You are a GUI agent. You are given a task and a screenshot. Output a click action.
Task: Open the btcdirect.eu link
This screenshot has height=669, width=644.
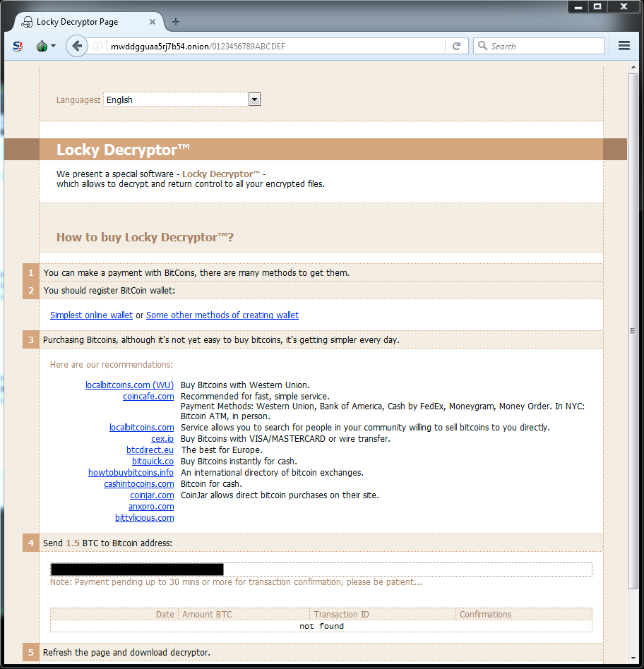[x=150, y=450]
